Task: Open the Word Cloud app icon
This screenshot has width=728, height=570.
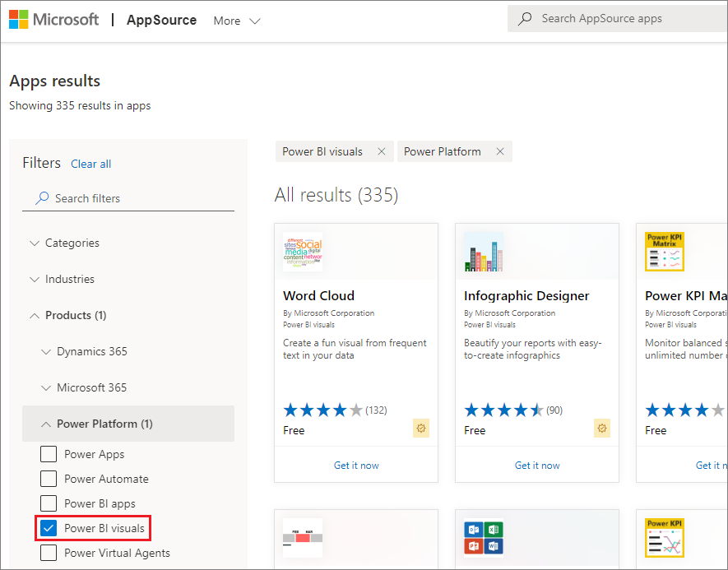Action: (x=303, y=252)
